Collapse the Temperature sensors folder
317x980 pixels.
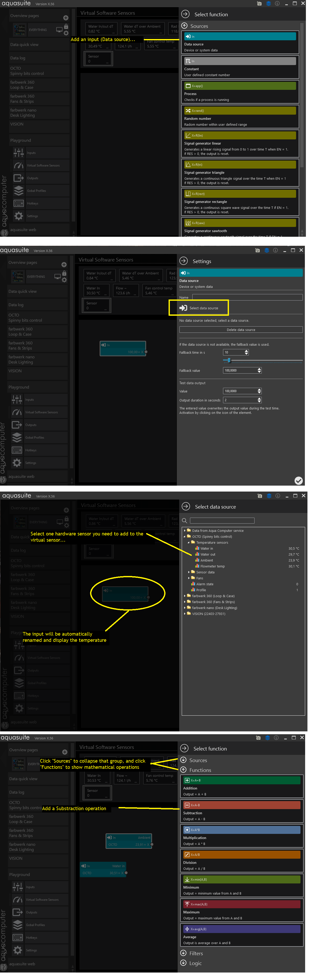tap(189, 542)
